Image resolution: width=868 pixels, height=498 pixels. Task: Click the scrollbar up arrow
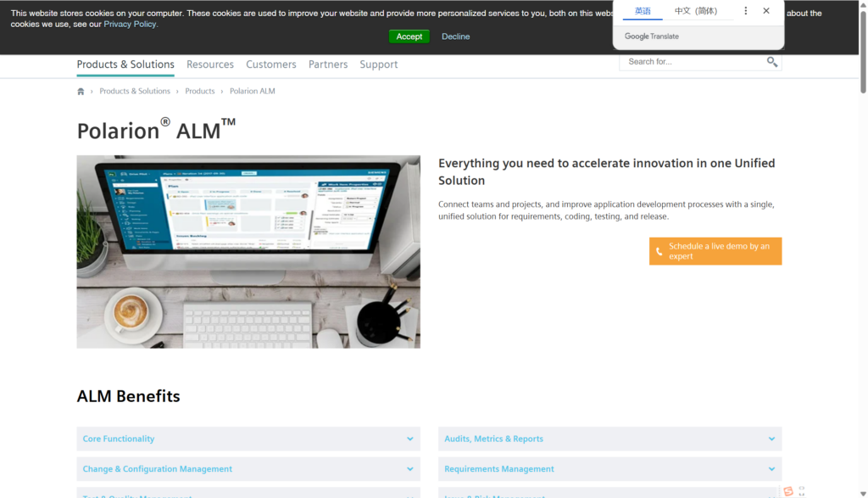pyautogui.click(x=863, y=5)
